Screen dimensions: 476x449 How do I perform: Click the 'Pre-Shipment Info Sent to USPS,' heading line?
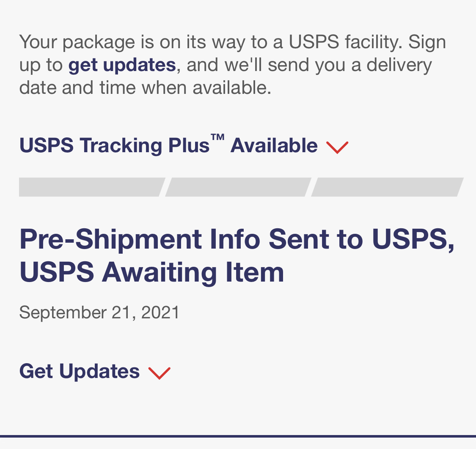pyautogui.click(x=237, y=239)
